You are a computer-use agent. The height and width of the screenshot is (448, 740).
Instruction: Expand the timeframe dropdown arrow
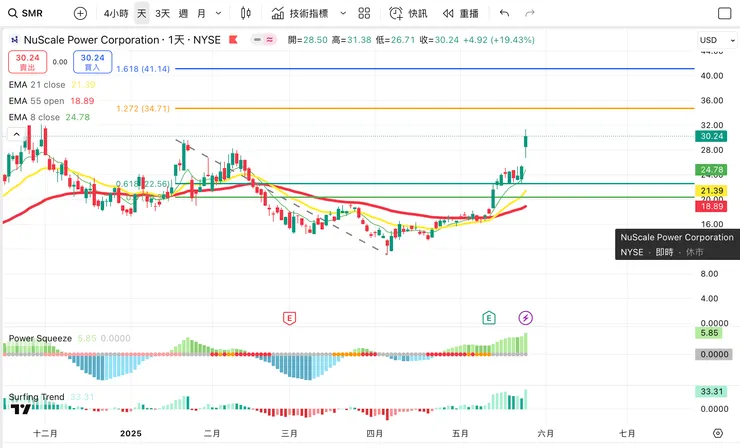(x=218, y=13)
